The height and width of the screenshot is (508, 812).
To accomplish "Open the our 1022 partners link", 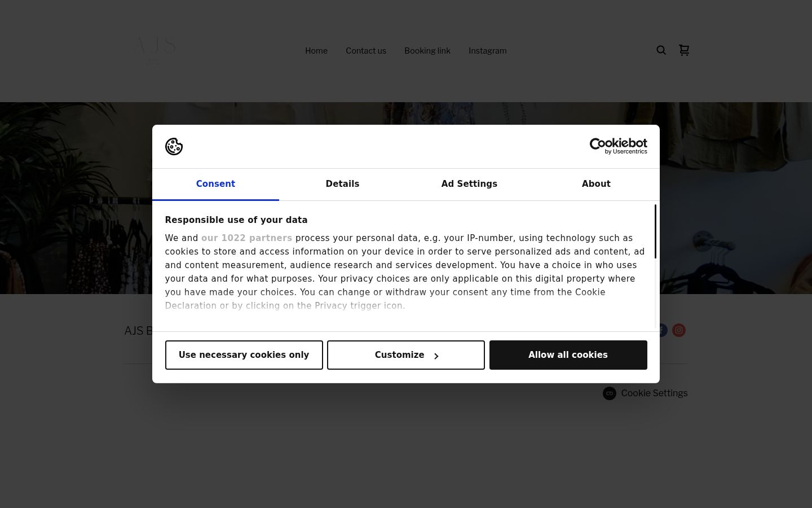I will click(x=246, y=238).
